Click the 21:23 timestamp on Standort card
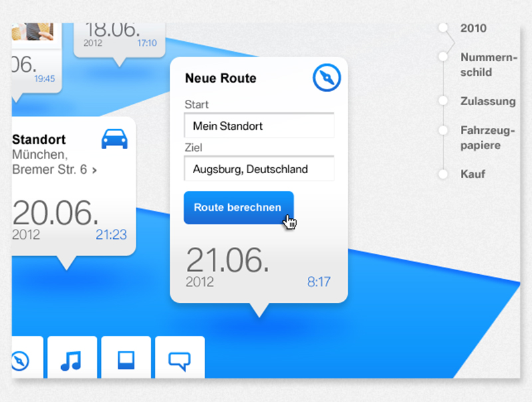This screenshot has width=532, height=402. tap(111, 234)
